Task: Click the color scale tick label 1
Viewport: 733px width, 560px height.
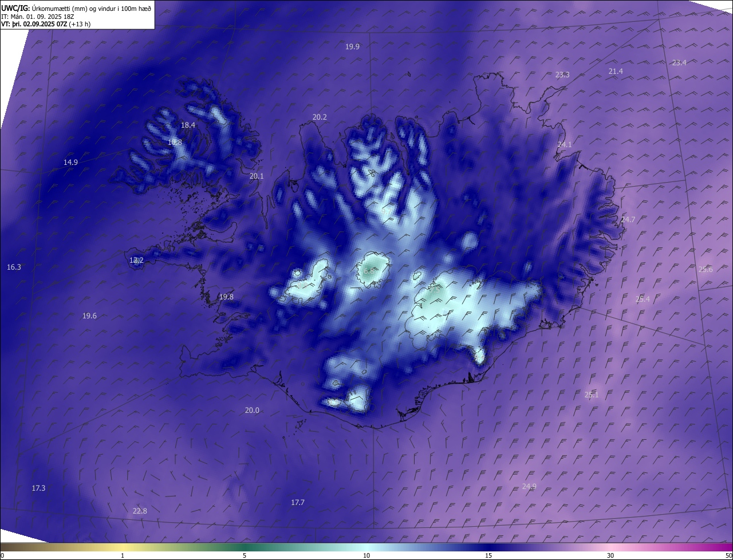Action: point(123,555)
